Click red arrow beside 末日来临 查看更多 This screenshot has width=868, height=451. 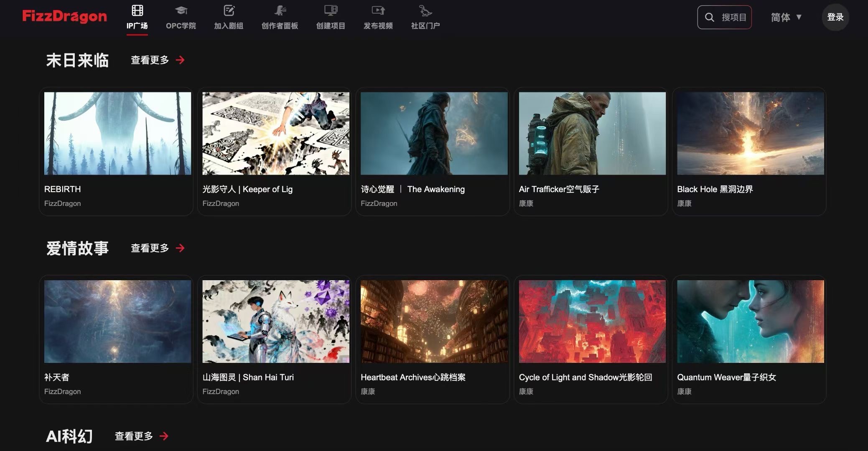(180, 60)
